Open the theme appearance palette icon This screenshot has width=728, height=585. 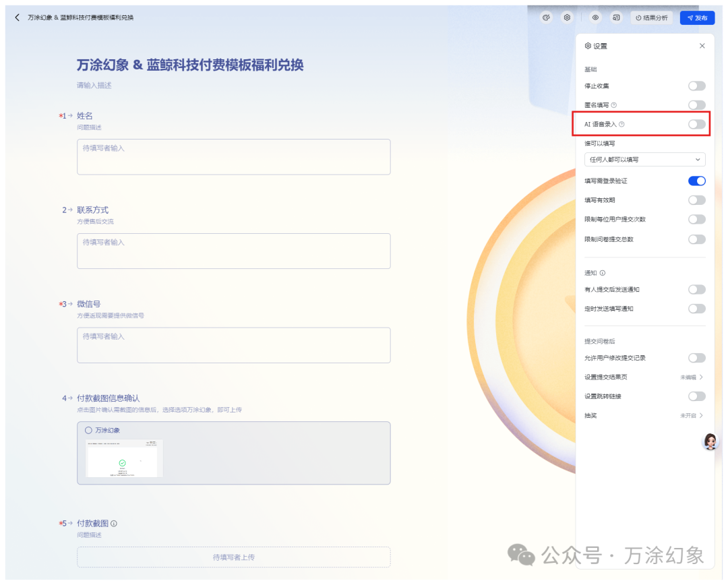547,18
